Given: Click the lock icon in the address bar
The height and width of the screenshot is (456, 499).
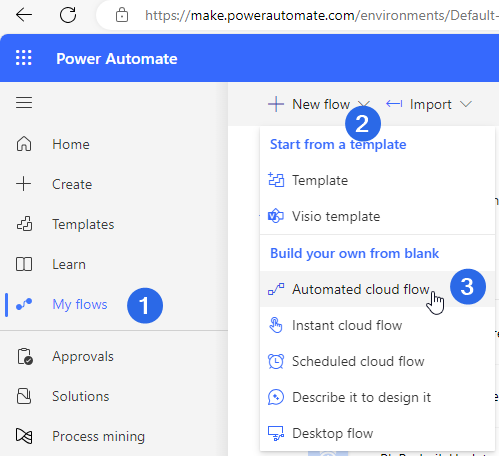Looking at the screenshot, I should tap(122, 15).
